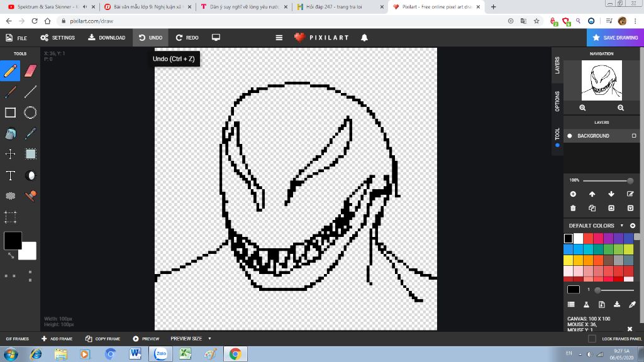Add a new layer with plus icon
644x362 pixels.
tap(573, 194)
